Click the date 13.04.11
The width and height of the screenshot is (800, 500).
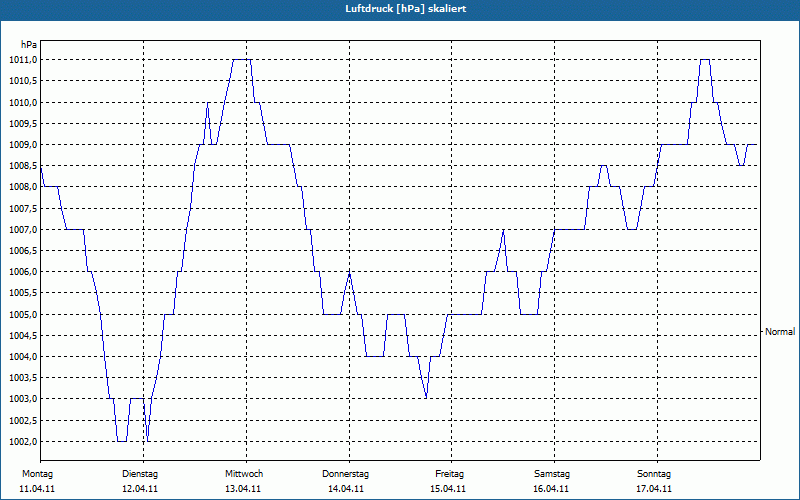[x=243, y=489]
